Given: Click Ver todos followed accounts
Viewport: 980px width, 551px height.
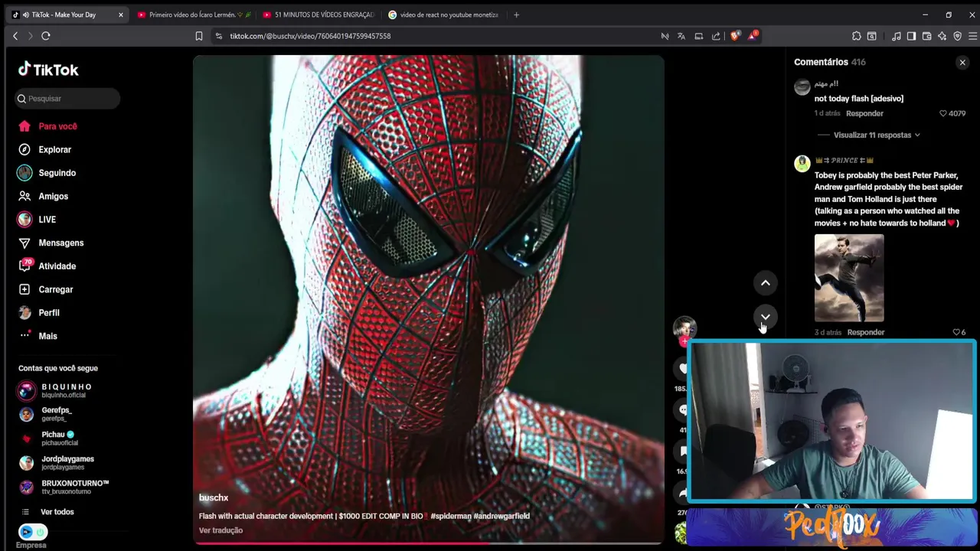Looking at the screenshot, I should [x=47, y=512].
